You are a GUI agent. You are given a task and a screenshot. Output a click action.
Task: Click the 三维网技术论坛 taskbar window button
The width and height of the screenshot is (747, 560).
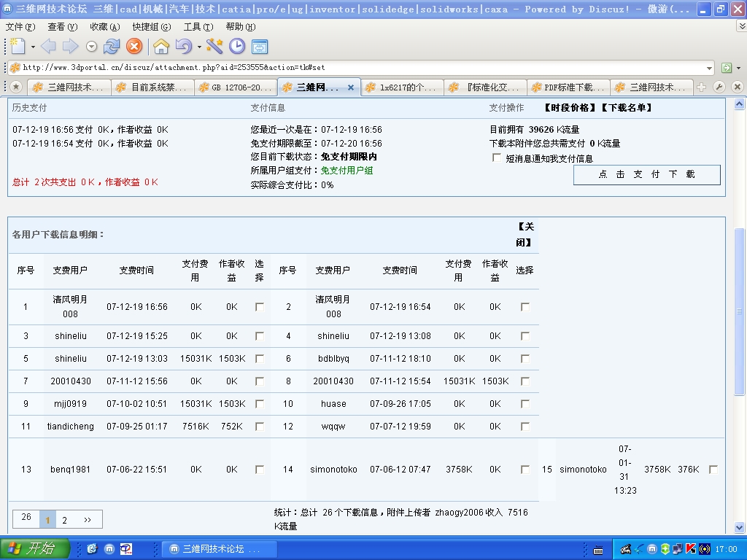tap(220, 549)
